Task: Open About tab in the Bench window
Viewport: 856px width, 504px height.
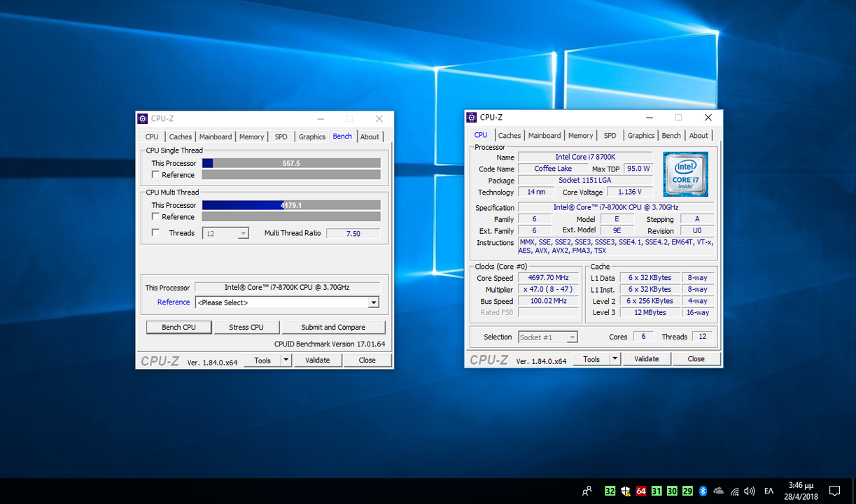Action: pos(370,137)
